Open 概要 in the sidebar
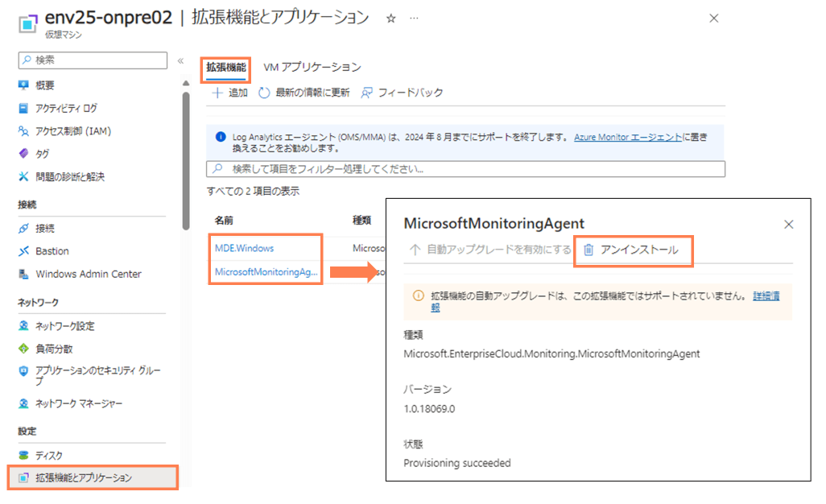This screenshot has height=504, width=826. click(45, 85)
